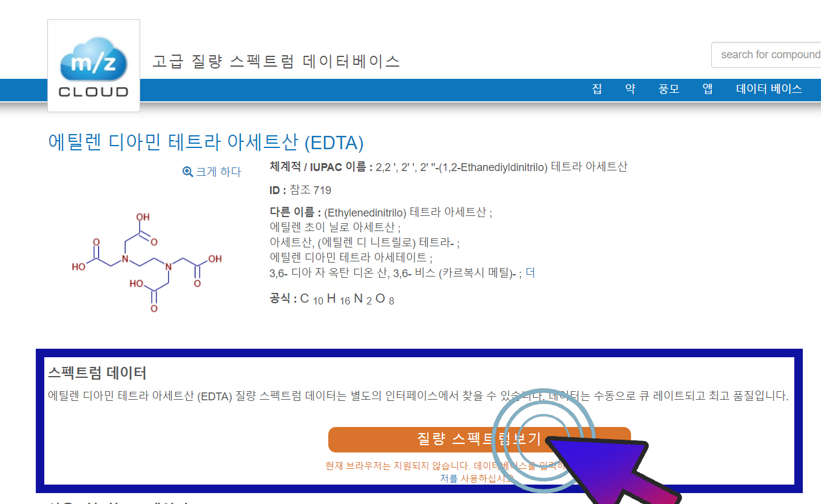This screenshot has height=504, width=821.
Task: Click the EDTA structure image
Action: (x=146, y=262)
